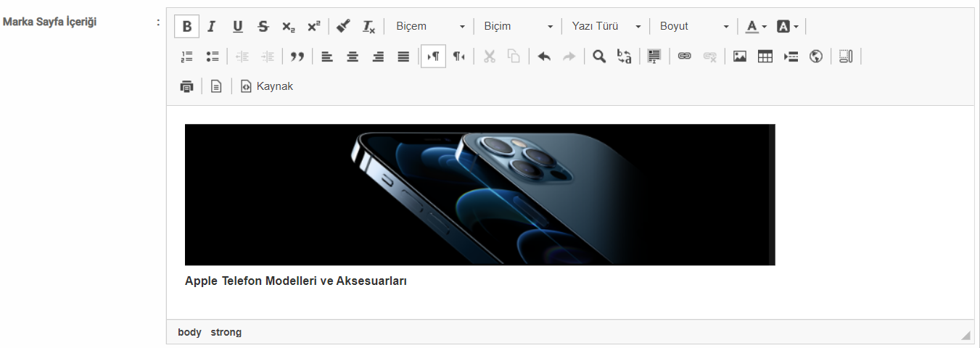
Task: Open the find magnifier tool
Action: coord(599,57)
